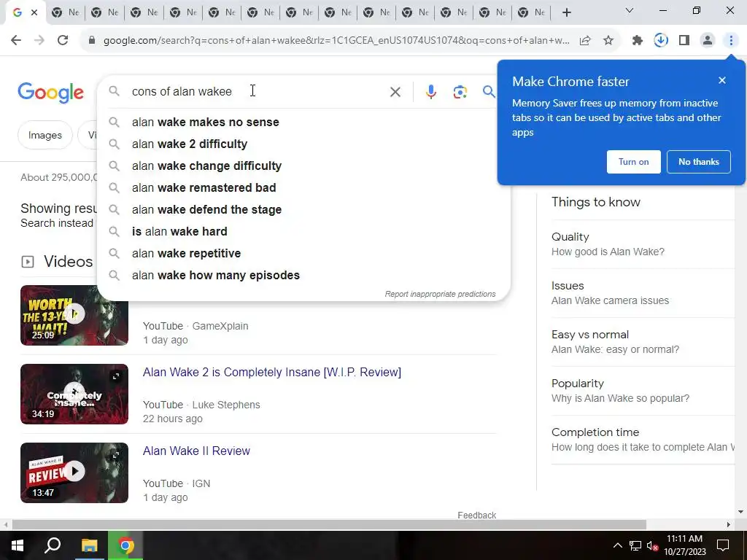Viewport: 747px width, 560px height.
Task: Play the Completely Insane video thumbnail
Action: point(74,394)
